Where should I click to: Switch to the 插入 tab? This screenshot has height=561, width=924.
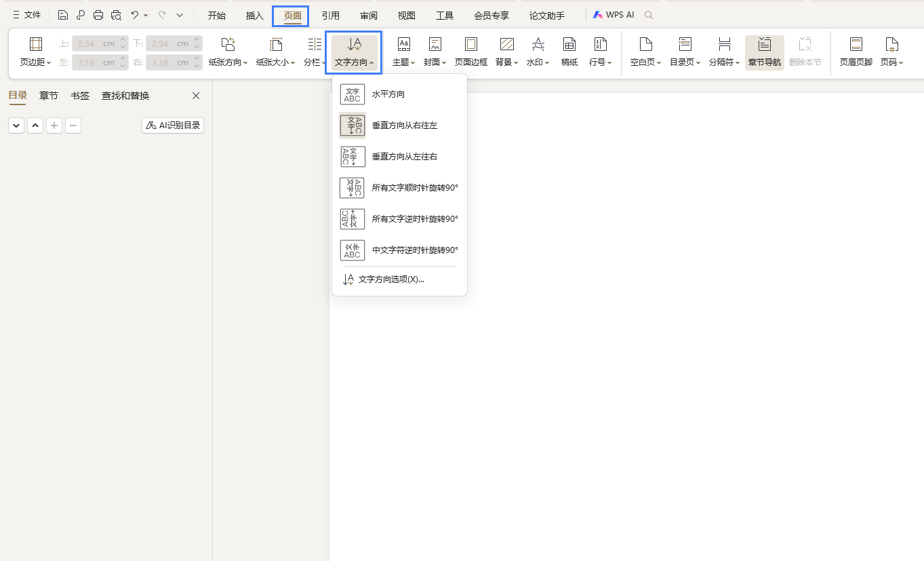tap(255, 16)
